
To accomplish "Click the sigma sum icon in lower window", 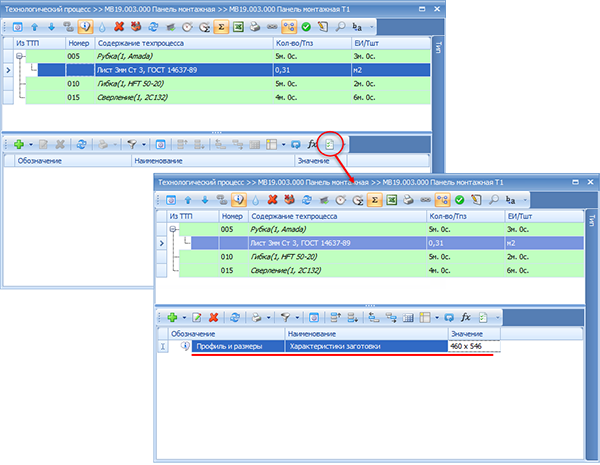I will point(376,198).
